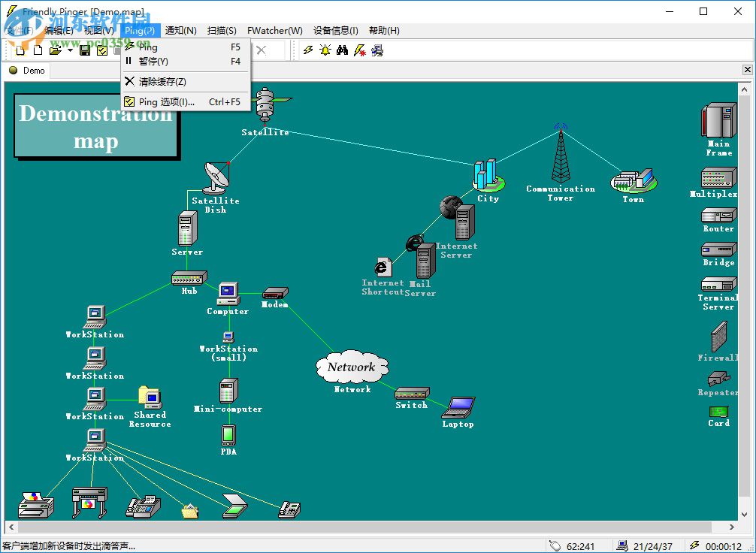Click the 21/24/37 device count status
This screenshot has width=756, height=553.
click(645, 546)
